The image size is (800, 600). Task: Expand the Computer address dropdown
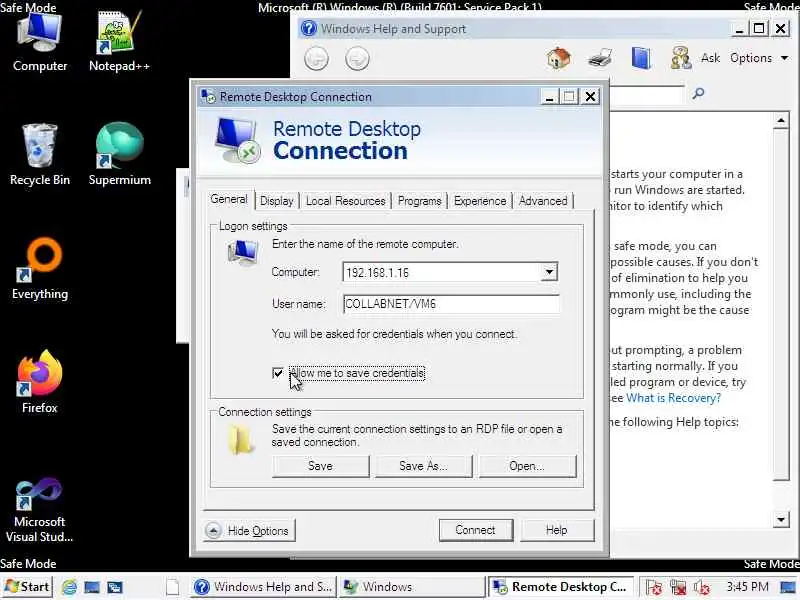[549, 272]
